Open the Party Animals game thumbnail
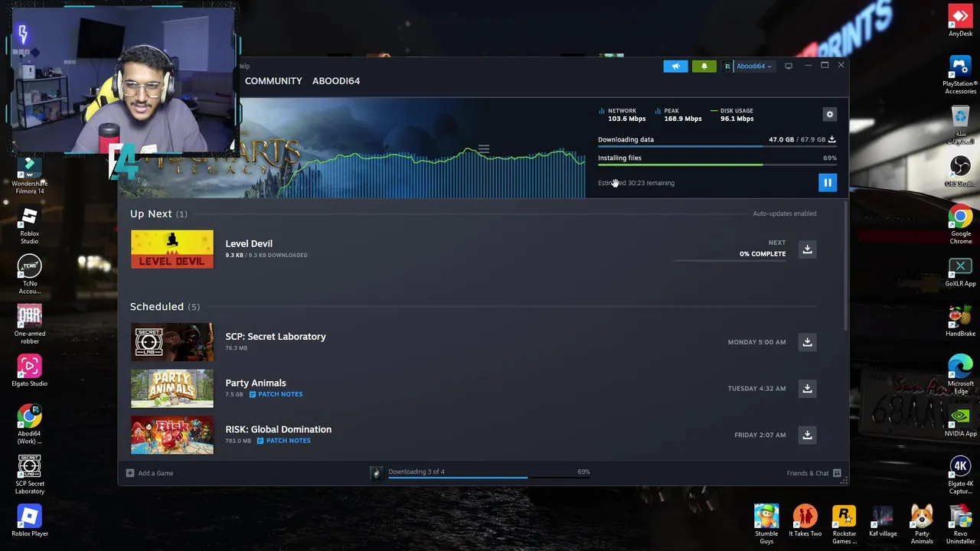 click(x=172, y=389)
